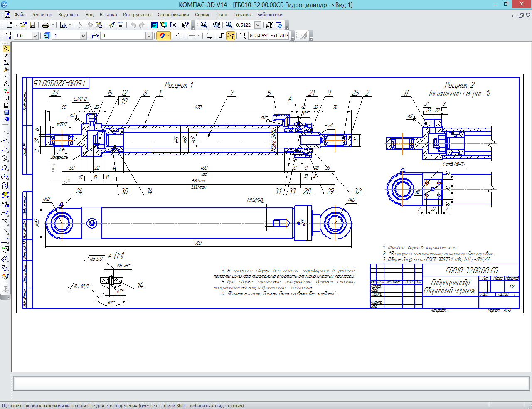Viewport: 532px width, 409px height.
Task: Open the zoom scale dropdown 0.5122
Action: point(258,25)
